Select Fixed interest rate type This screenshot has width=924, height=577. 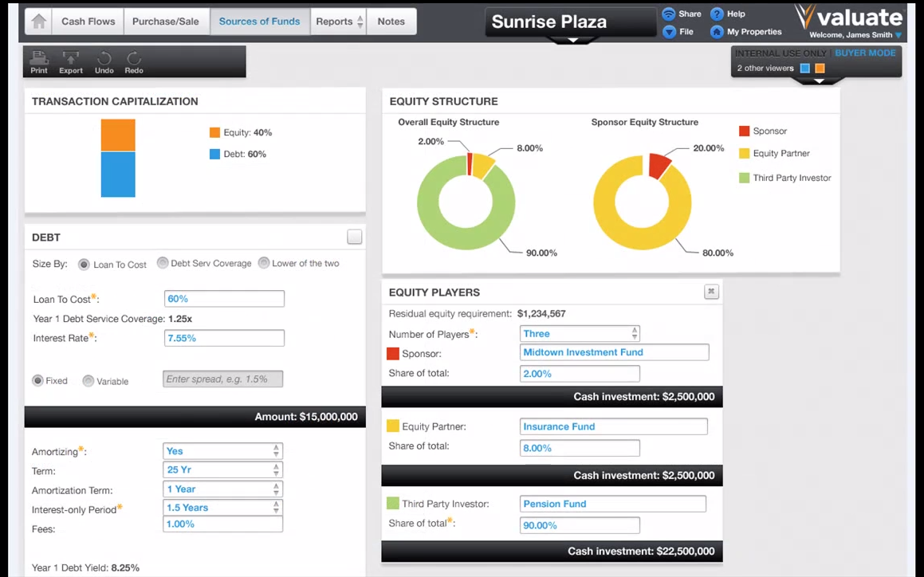point(37,381)
